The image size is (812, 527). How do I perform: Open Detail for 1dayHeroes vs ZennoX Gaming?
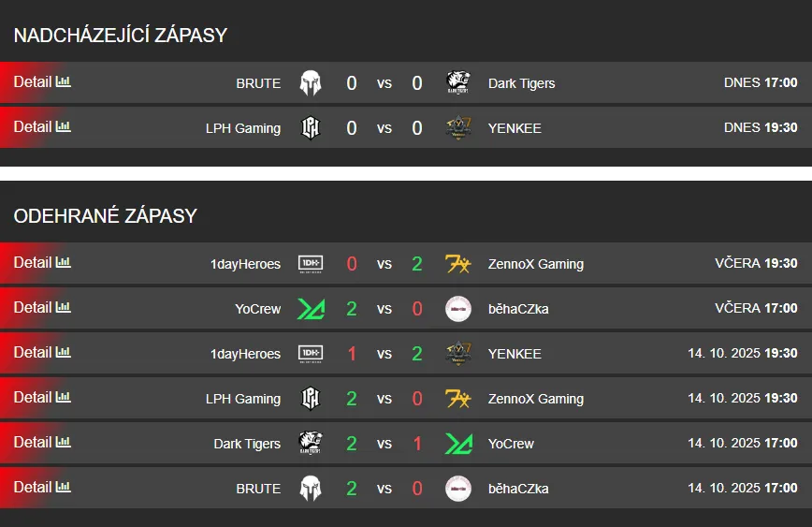[33, 263]
